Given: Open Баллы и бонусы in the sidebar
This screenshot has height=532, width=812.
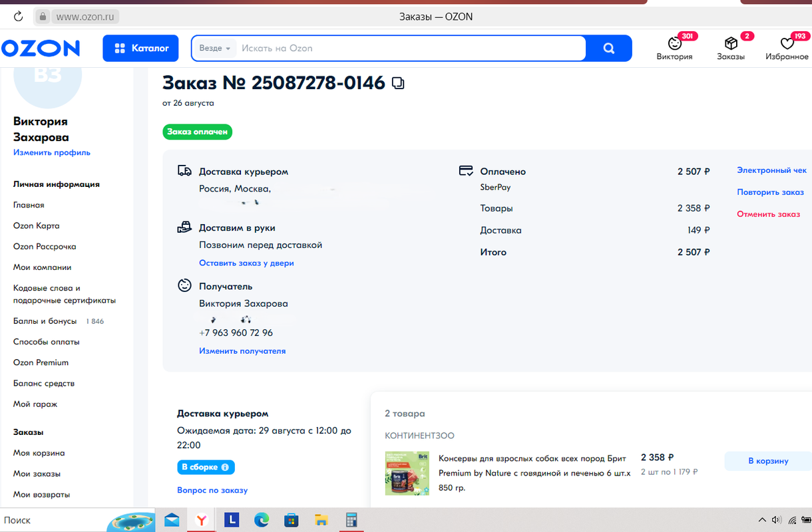Looking at the screenshot, I should point(45,321).
